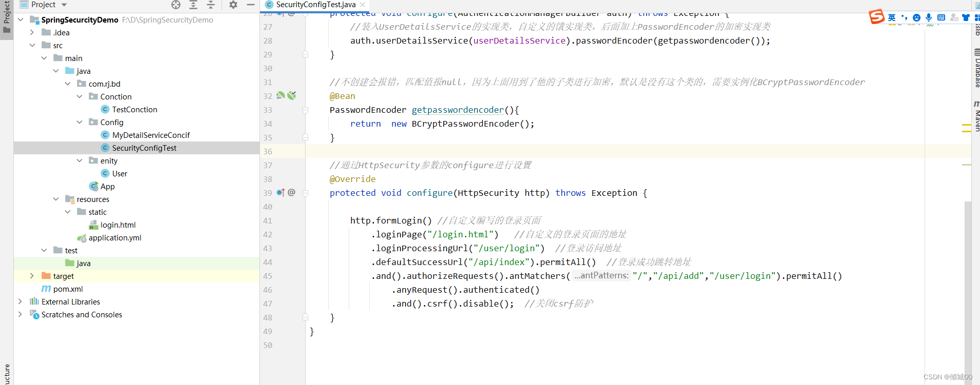Screen dimensions: 980x385
Task: Click the locate/select opened file target icon
Action: [x=176, y=5]
